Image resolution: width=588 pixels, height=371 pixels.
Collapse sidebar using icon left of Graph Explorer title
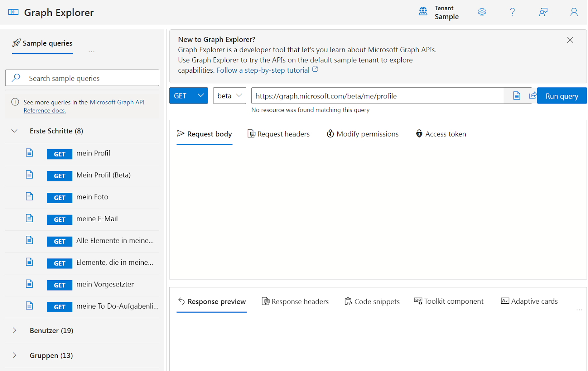click(13, 12)
